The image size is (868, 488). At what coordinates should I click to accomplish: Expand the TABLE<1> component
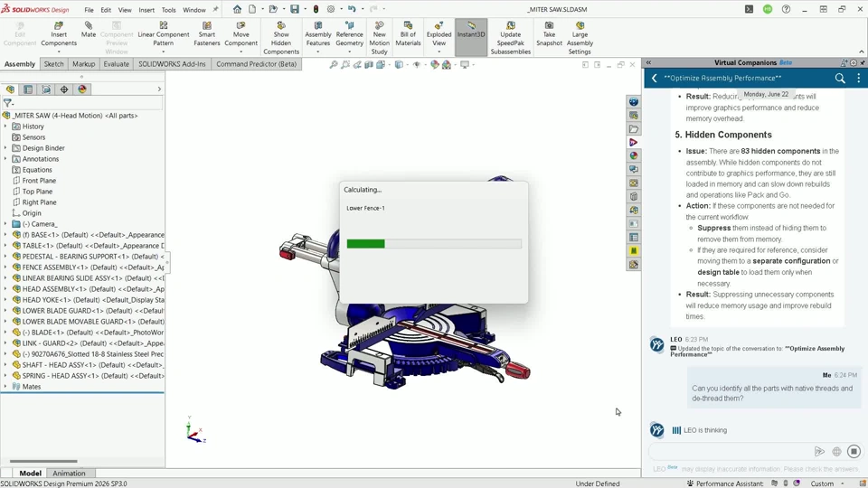coord(5,246)
